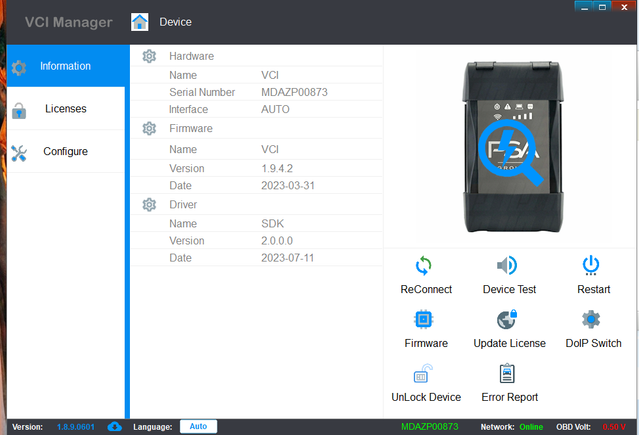
Task: Click the Device title in the header
Action: tap(176, 22)
